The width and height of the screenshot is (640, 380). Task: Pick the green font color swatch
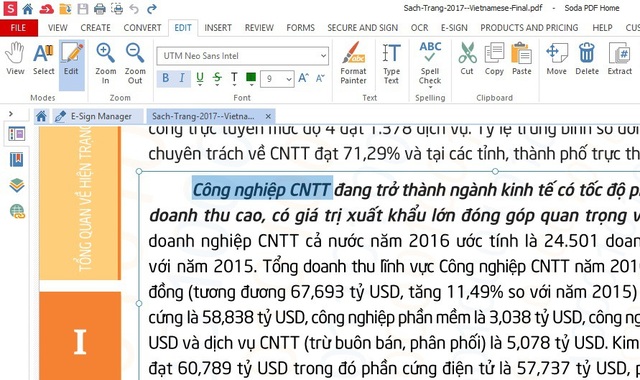[251, 78]
